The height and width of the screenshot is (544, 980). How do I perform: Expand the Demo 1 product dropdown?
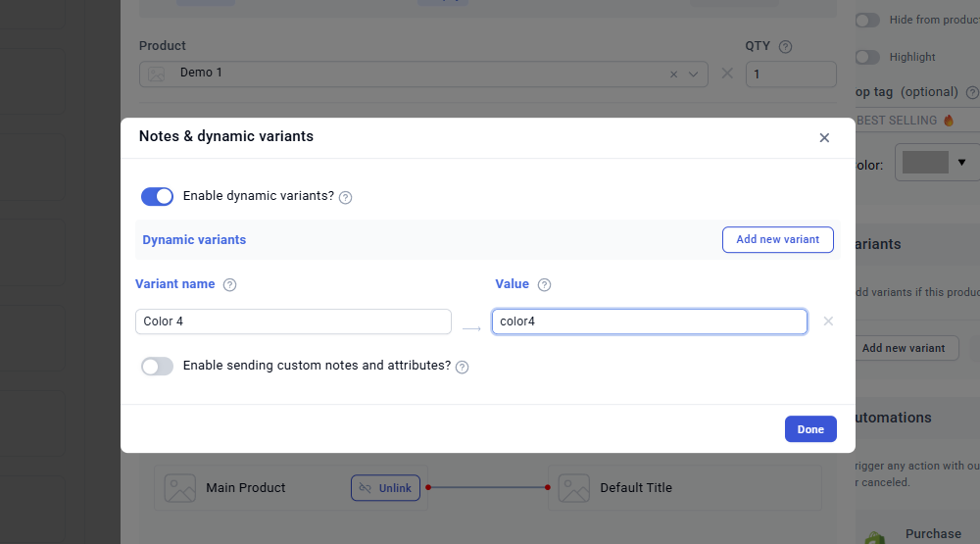[x=694, y=74]
